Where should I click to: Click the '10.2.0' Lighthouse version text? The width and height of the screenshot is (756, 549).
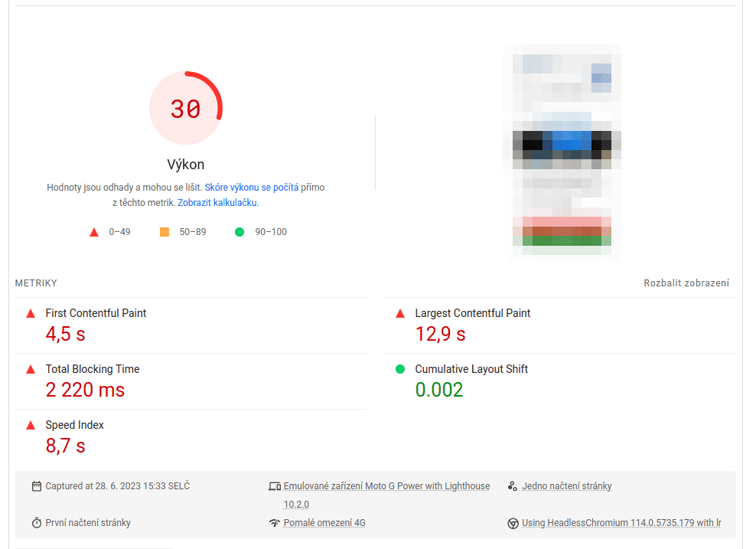296,504
